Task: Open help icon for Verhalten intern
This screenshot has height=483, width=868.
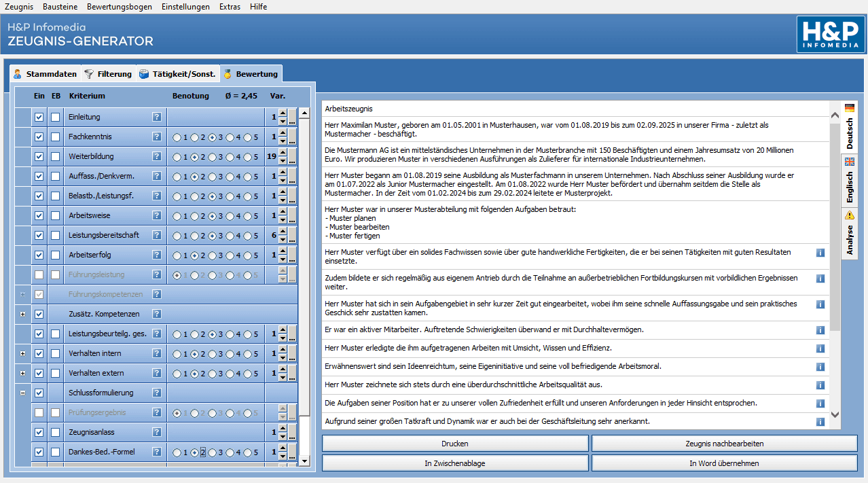Action: pos(156,353)
